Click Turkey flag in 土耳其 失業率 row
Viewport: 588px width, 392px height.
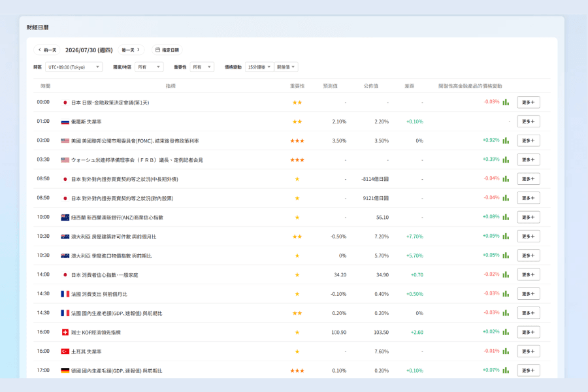coord(65,351)
